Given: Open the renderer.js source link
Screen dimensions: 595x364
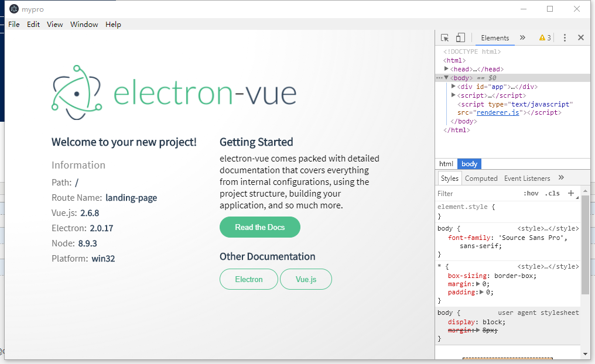Looking at the screenshot, I should [497, 112].
